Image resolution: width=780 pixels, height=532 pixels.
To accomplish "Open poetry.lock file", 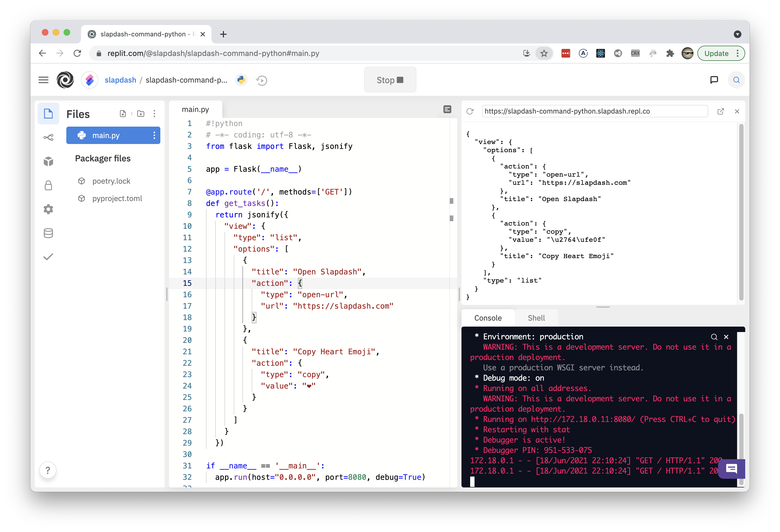I will (x=111, y=181).
